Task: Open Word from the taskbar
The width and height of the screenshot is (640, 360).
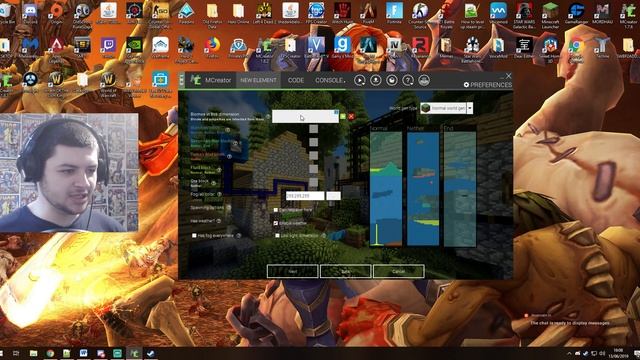Action: (84, 353)
